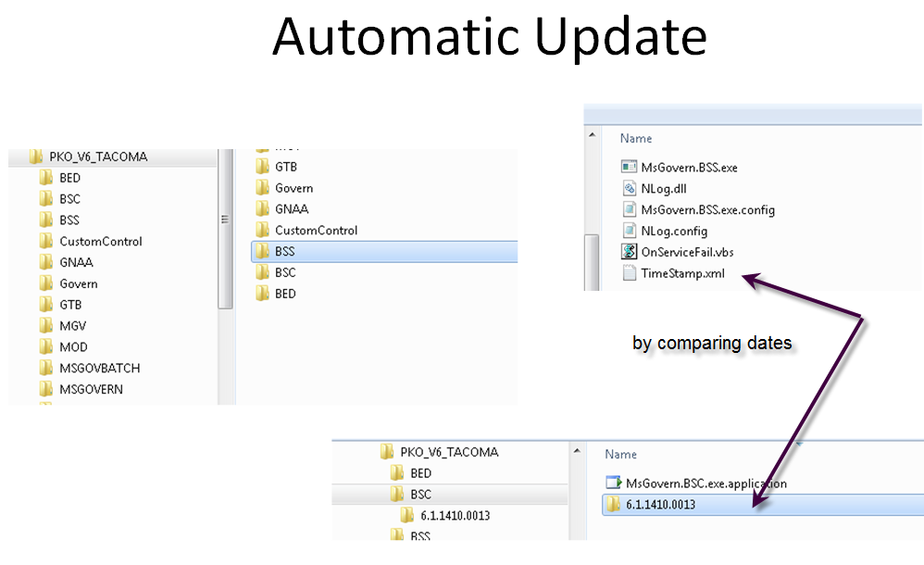Select the TimeStamp.xml file icon

tap(630, 273)
